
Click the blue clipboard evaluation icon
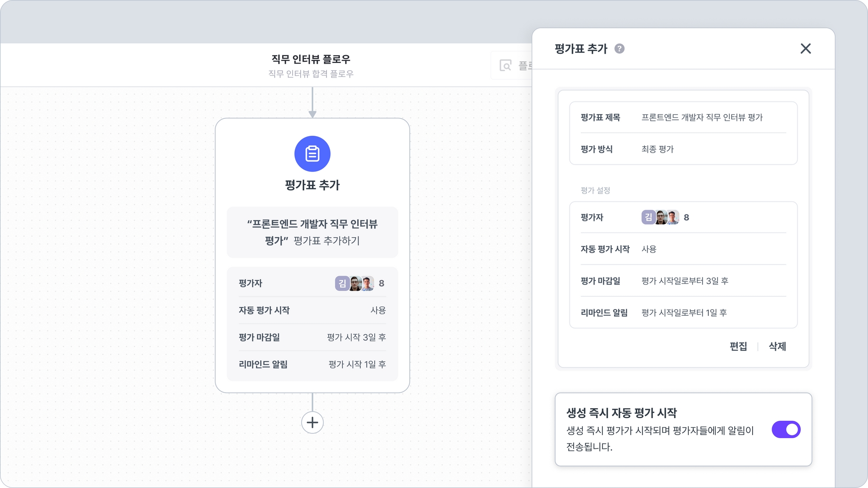point(312,154)
